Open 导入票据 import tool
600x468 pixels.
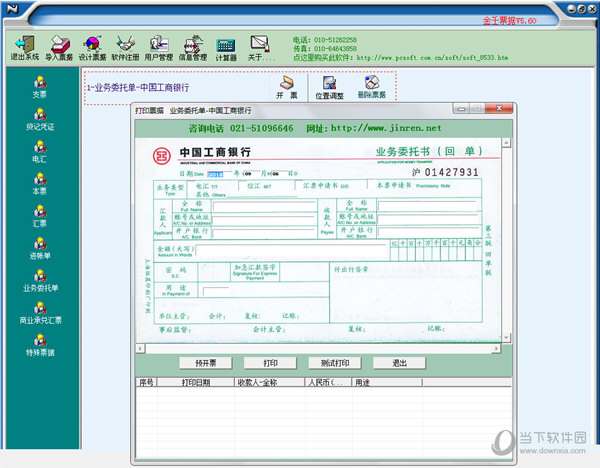tap(59, 48)
